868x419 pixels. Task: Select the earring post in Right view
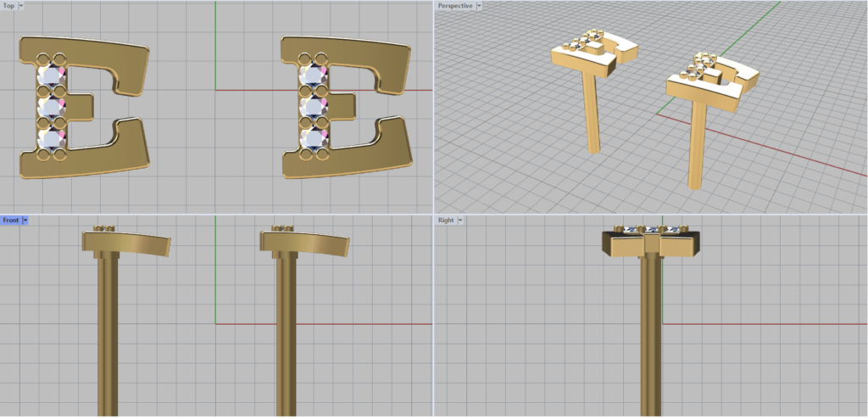650,339
